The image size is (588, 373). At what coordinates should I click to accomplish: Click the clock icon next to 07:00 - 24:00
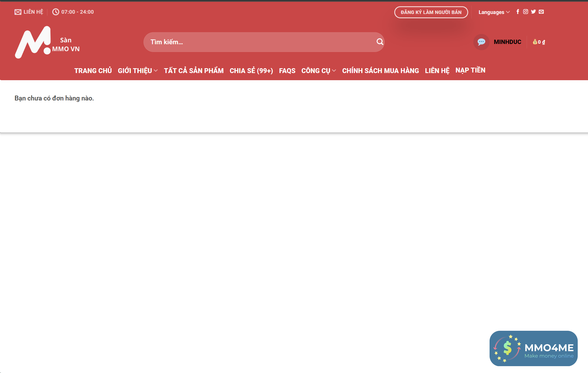56,12
